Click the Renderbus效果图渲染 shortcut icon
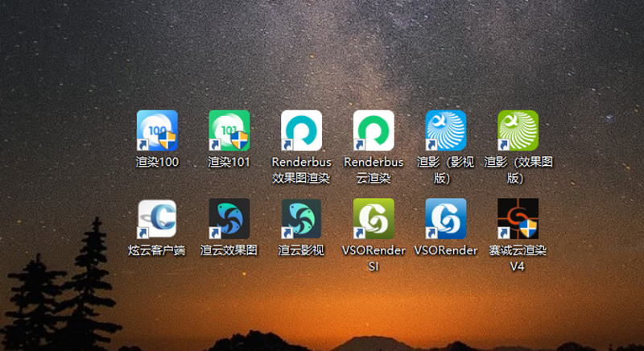Image resolution: width=644 pixels, height=351 pixels. pos(301,130)
